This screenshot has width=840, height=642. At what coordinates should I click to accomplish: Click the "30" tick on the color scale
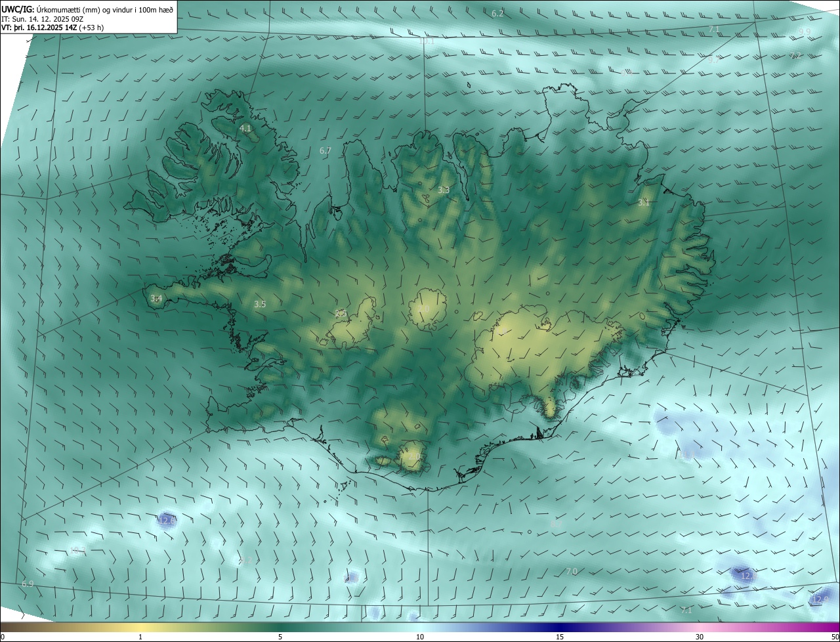coord(700,637)
